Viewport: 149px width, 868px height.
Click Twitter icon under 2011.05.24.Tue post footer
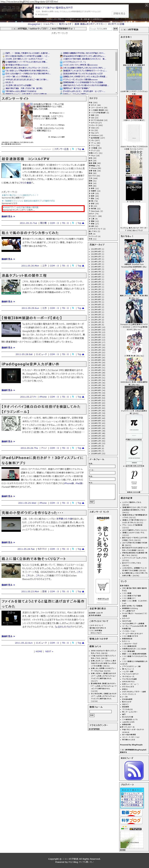[x=73, y=549]
